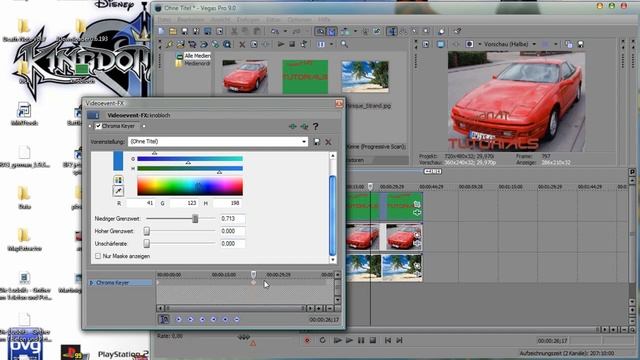
Task: Adjust the Niedriger Grenzwert slider
Action: pos(195,219)
